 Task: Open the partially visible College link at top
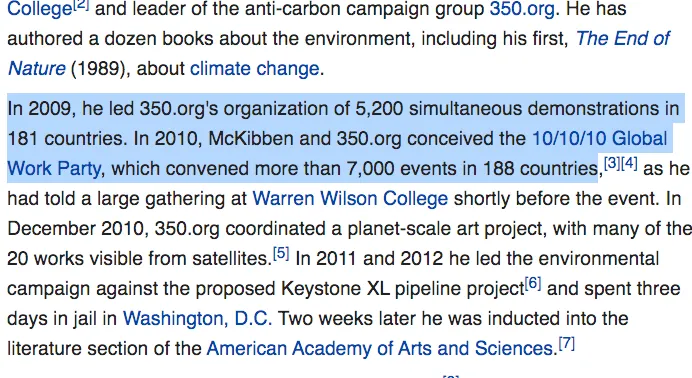point(40,9)
